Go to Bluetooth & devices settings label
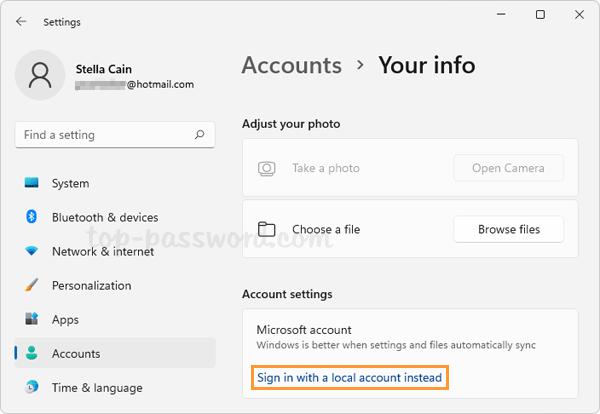 104,217
